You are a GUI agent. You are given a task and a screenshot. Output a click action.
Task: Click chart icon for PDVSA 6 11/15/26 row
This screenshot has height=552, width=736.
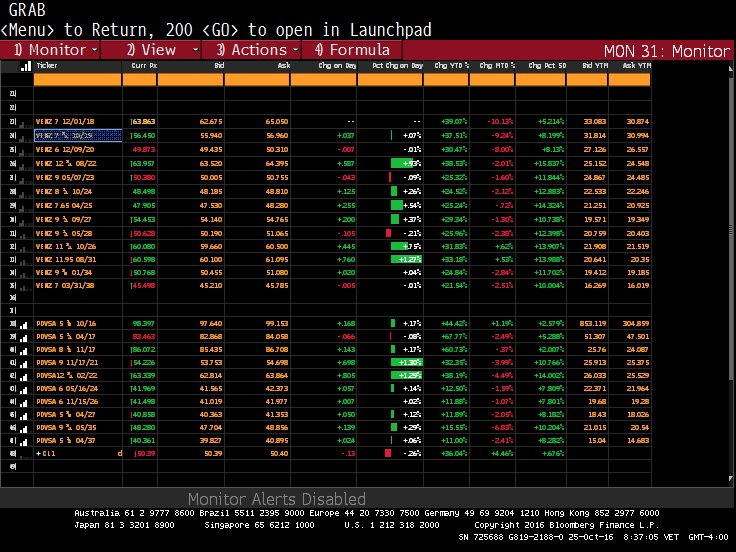(23, 403)
